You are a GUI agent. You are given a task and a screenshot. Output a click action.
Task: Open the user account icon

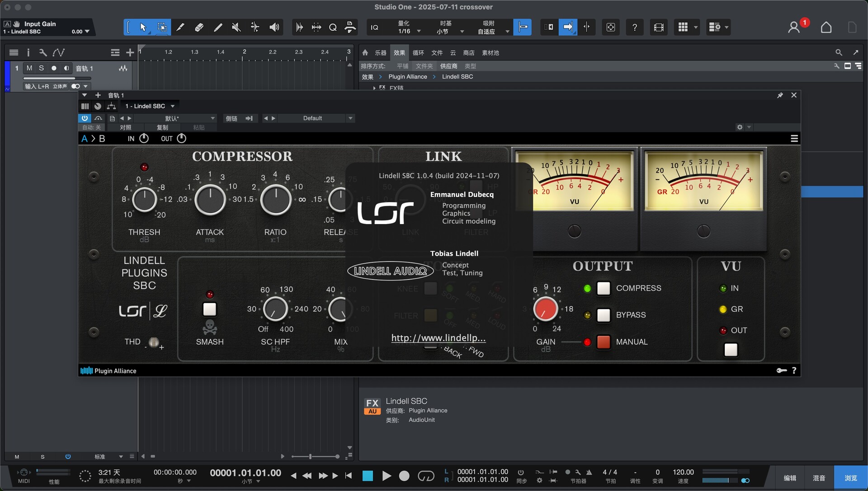(794, 28)
